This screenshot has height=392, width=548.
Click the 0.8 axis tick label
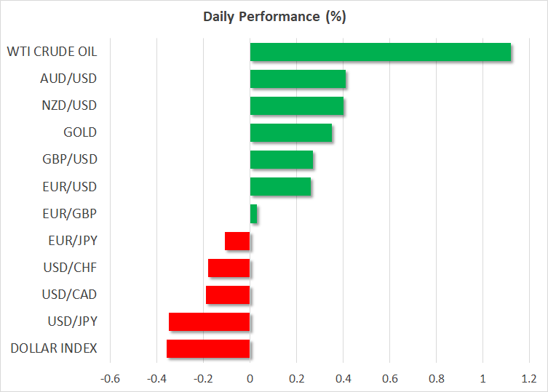(x=436, y=379)
